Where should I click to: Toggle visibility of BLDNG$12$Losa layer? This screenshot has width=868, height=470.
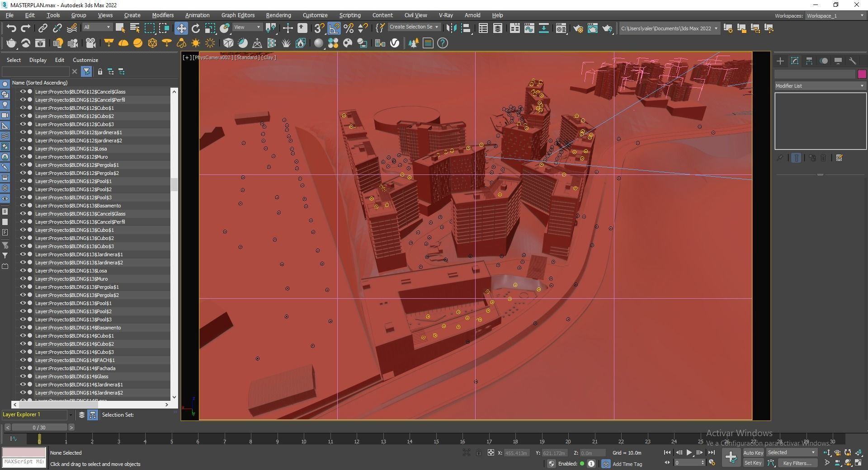[22, 149]
